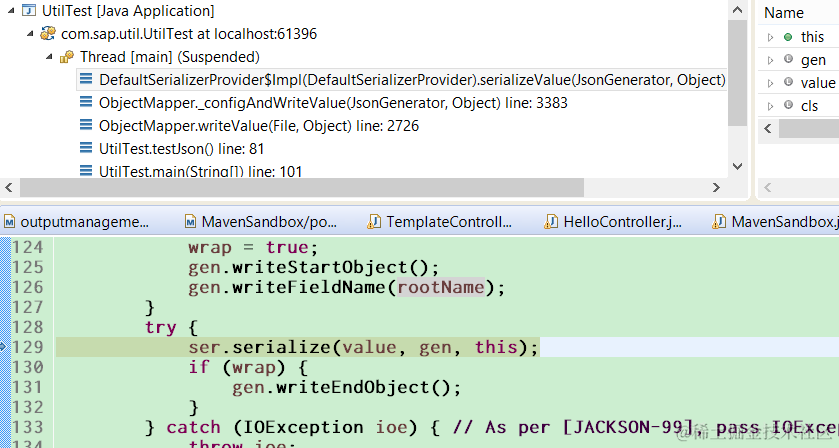Click the ser.serialize(value, gen, this) statement
Screen dimensions: 839x448
click(363, 347)
